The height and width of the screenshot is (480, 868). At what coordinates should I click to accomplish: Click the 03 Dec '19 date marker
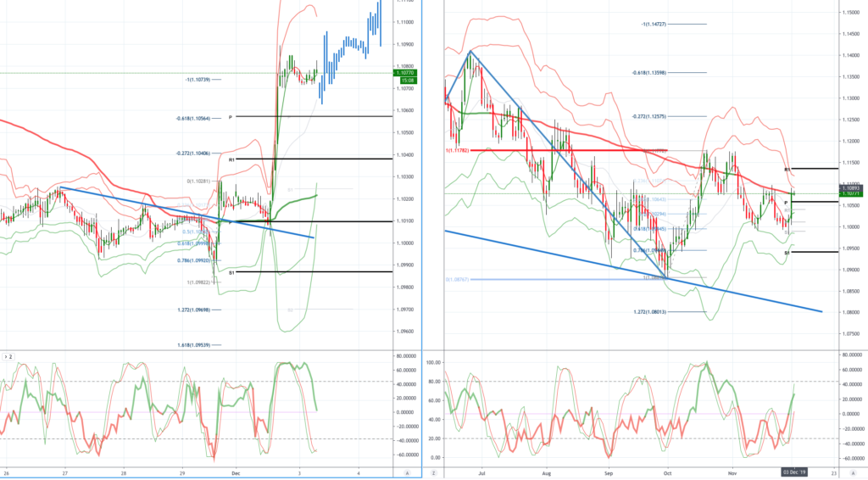(x=793, y=472)
